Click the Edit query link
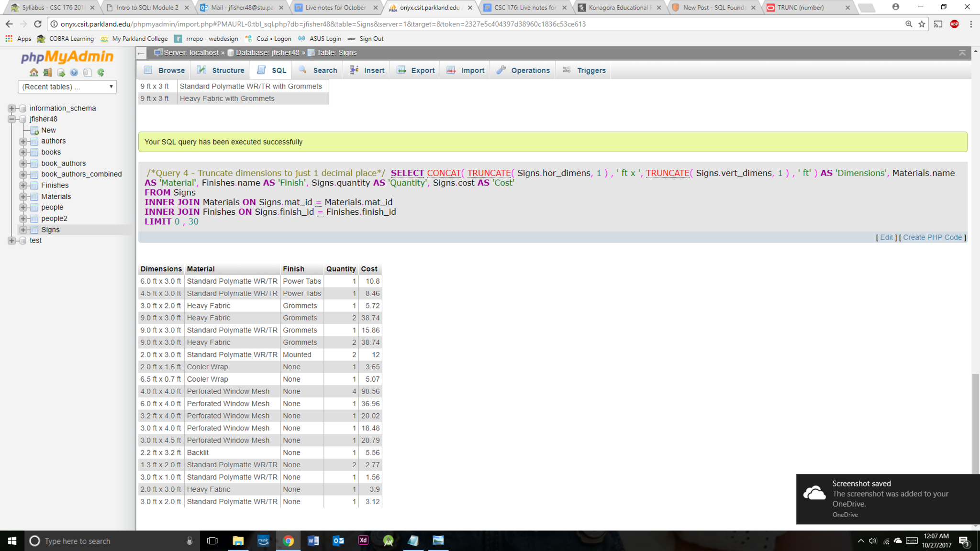The image size is (980, 551). 886,237
